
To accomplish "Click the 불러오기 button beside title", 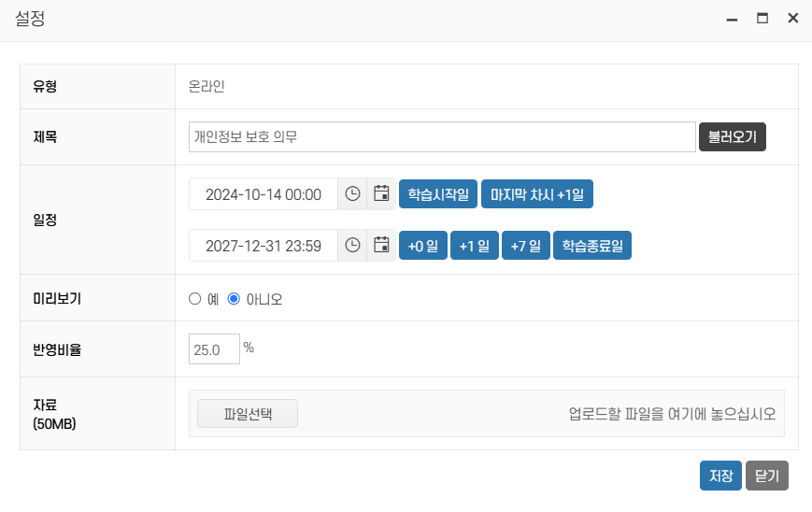I will pyautogui.click(x=732, y=136).
